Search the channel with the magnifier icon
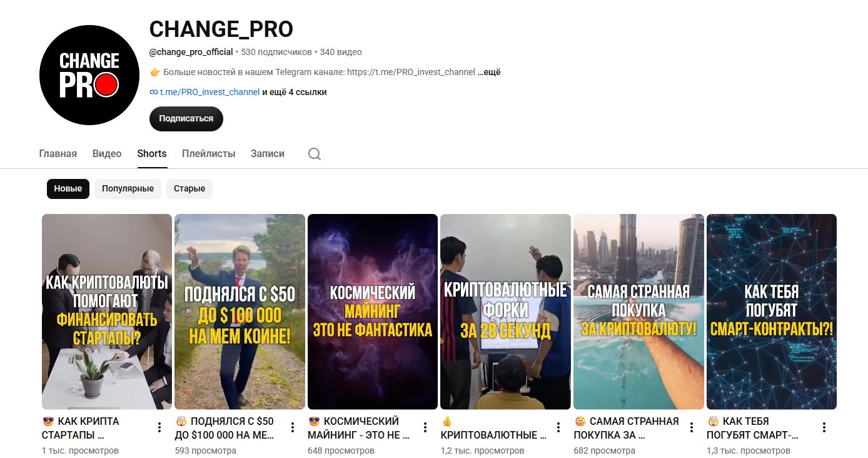Screen dimensions: 868x458 (315, 154)
